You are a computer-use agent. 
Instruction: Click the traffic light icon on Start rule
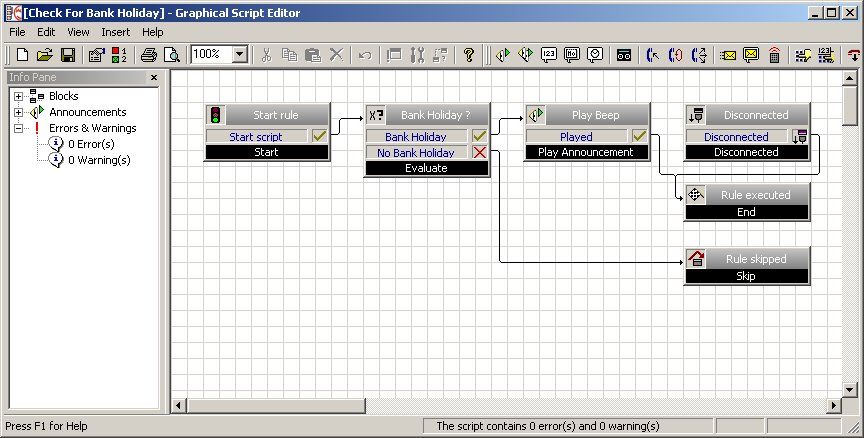[216, 115]
